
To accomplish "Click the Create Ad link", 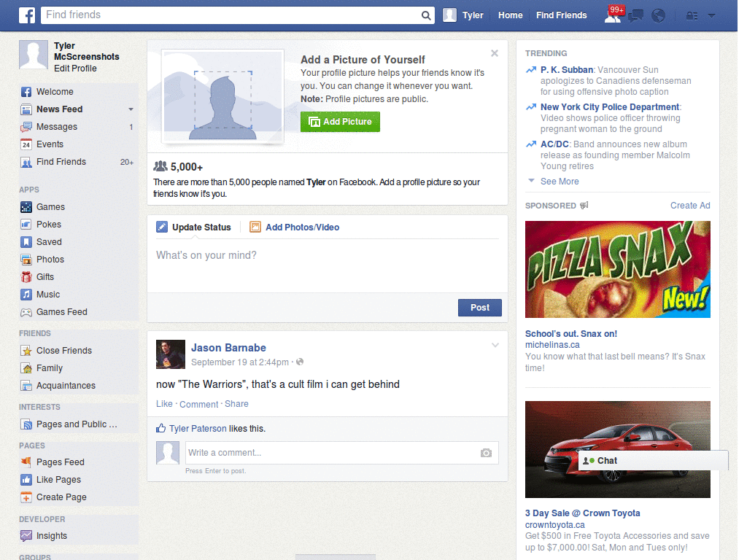I will click(690, 206).
